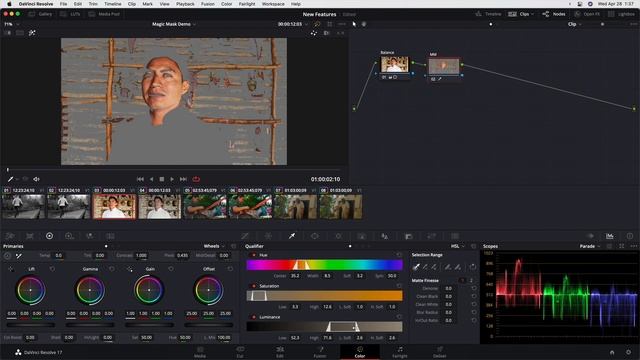Open the Power Windows palette icon

pyautogui.click(x=315, y=236)
